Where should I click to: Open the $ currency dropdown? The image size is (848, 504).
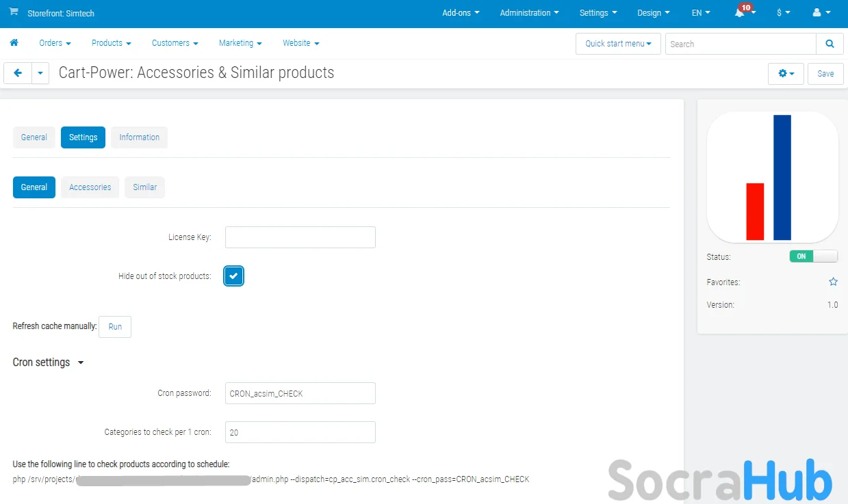pos(784,13)
